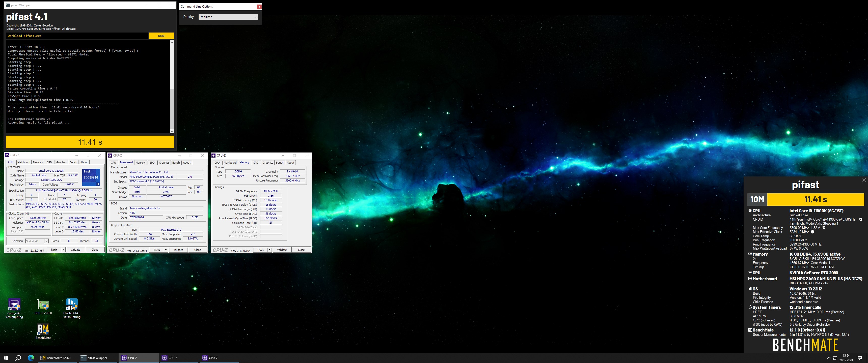
Task: Click the Motherboard icon in BenchMate panel
Action: click(x=750, y=279)
